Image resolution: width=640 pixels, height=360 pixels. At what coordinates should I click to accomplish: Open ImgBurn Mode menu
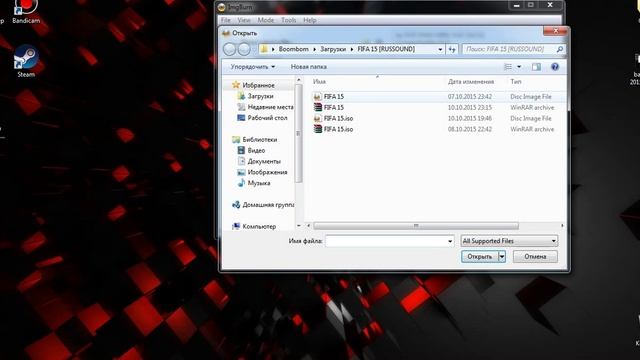[x=266, y=20]
